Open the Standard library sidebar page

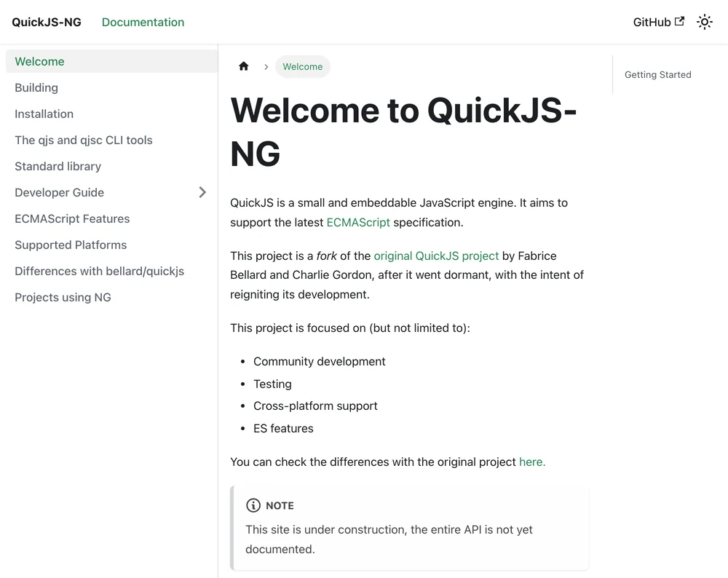click(x=111, y=166)
